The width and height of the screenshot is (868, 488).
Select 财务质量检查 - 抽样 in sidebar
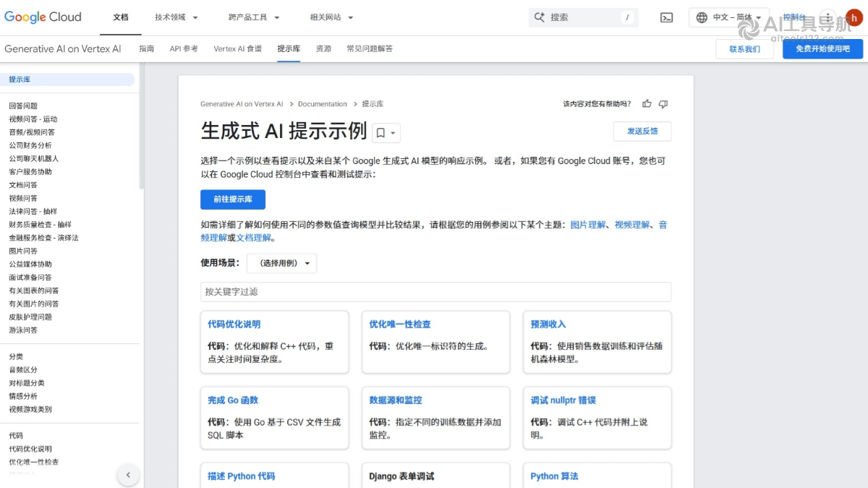(x=41, y=225)
